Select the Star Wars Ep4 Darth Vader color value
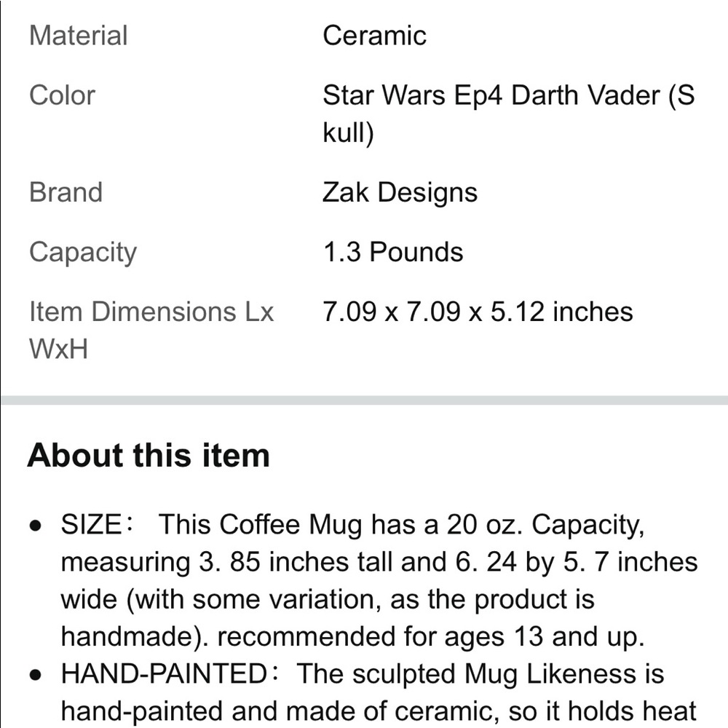This screenshot has width=728, height=728. [x=509, y=114]
